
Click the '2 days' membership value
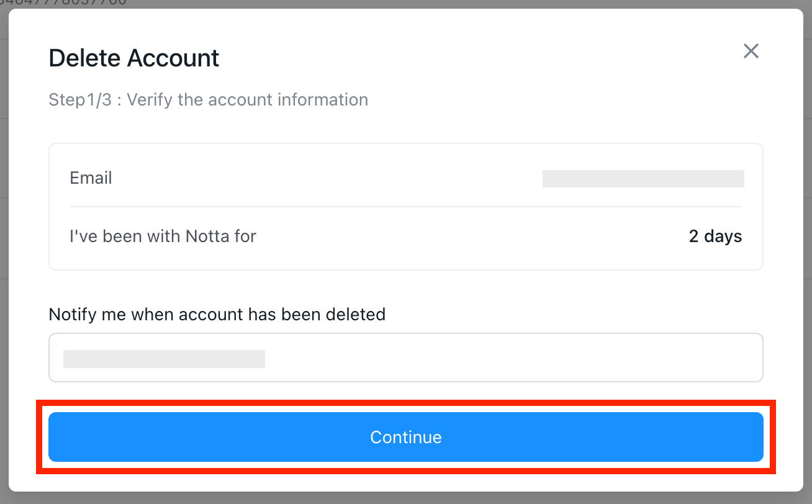click(x=715, y=236)
